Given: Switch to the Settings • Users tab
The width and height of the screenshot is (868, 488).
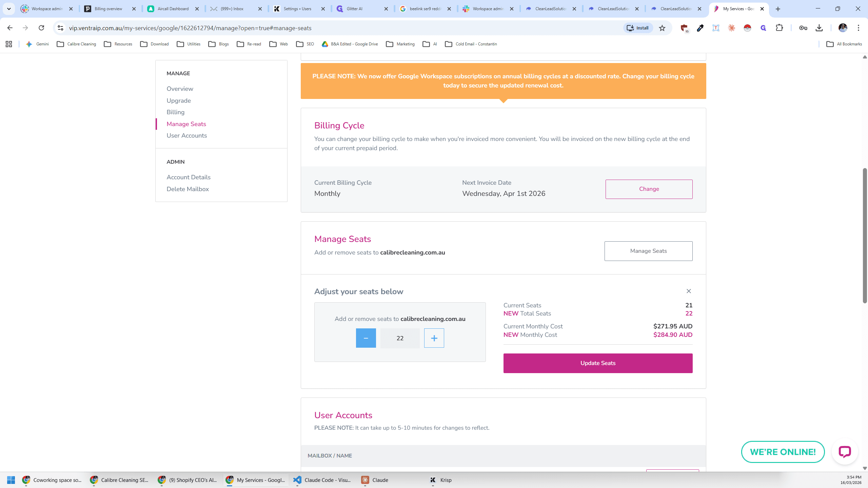Looking at the screenshot, I should point(299,9).
